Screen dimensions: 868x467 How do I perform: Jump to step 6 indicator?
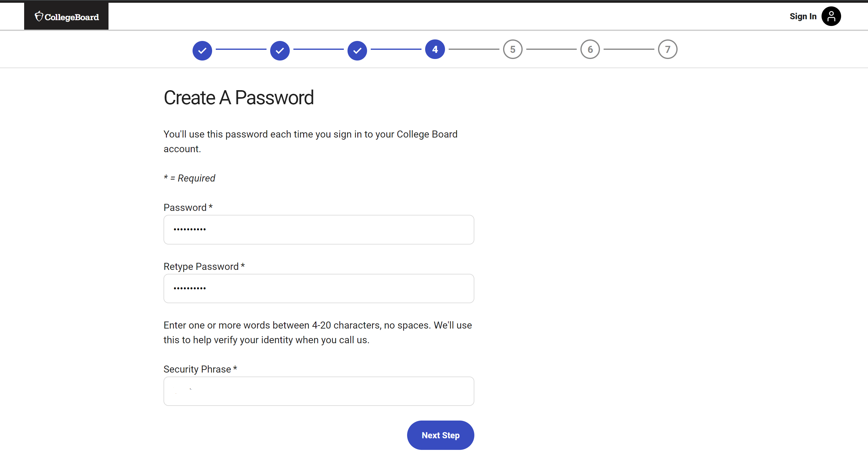[590, 49]
